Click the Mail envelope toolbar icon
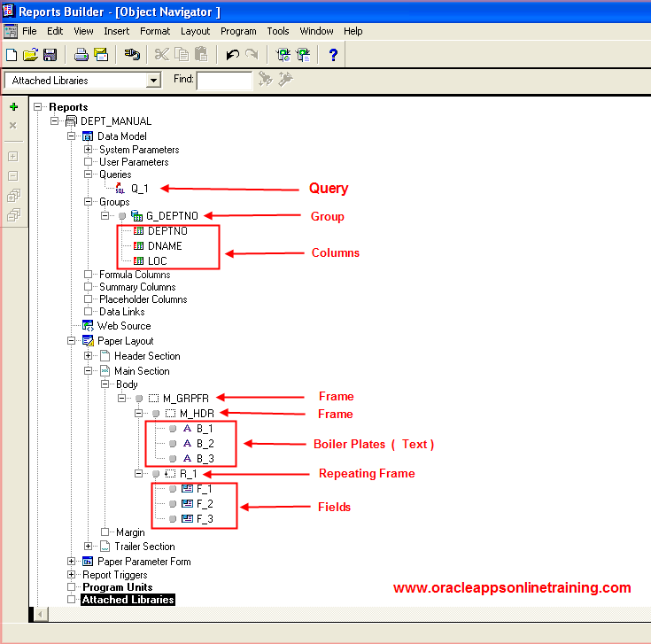 pos(101,55)
